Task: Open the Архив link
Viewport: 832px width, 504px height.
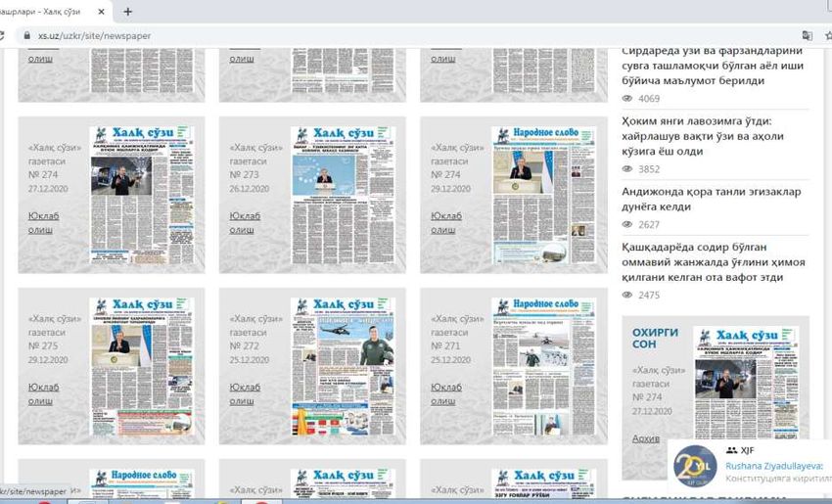Action: 646,438
